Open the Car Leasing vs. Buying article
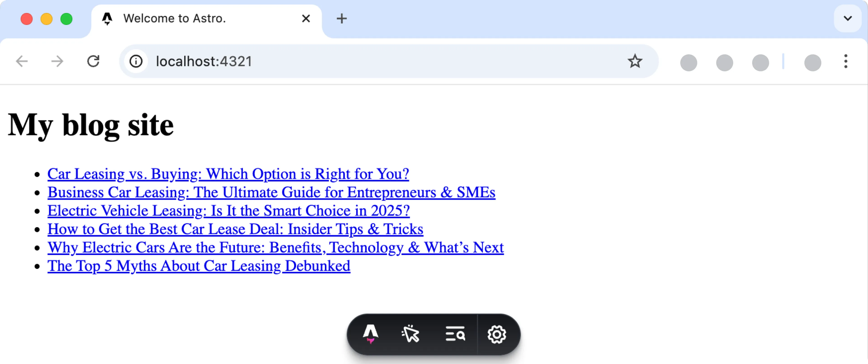This screenshot has width=868, height=364. 228,174
